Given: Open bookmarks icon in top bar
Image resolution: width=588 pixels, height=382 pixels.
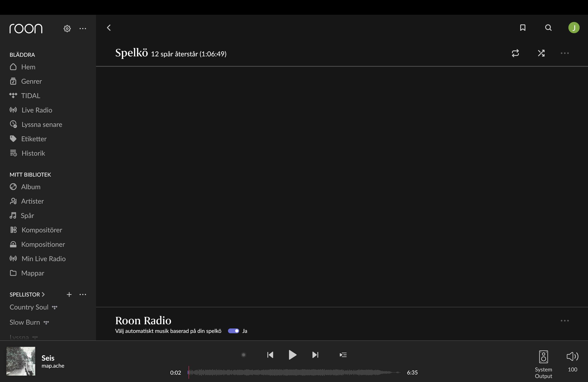Looking at the screenshot, I should point(523,28).
